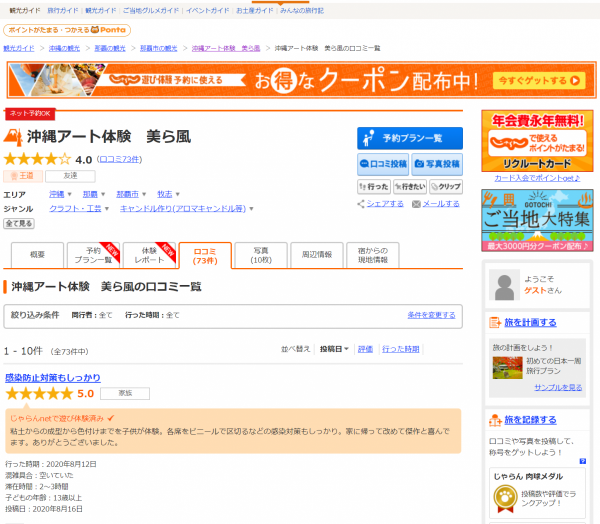600x524 pixels.
Task: Expand the 那覇市 area dropdown arrow
Action: click(x=144, y=194)
